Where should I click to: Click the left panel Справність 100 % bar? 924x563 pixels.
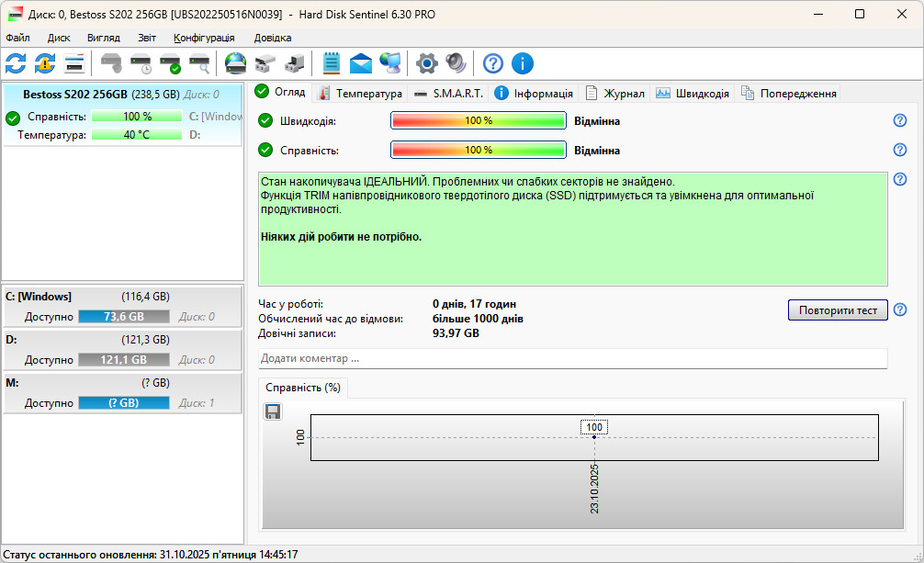click(137, 116)
